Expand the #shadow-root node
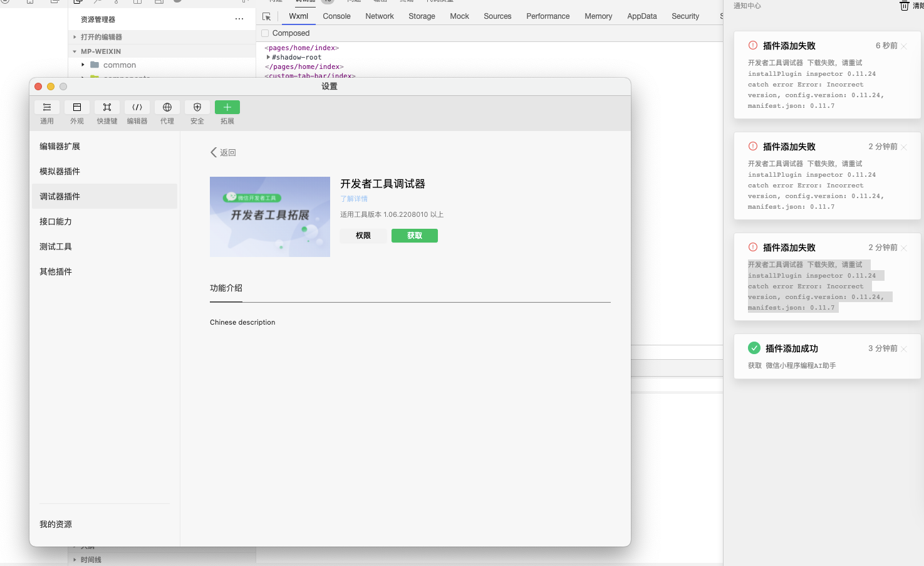Screen dimensions: 924x566 [268, 57]
